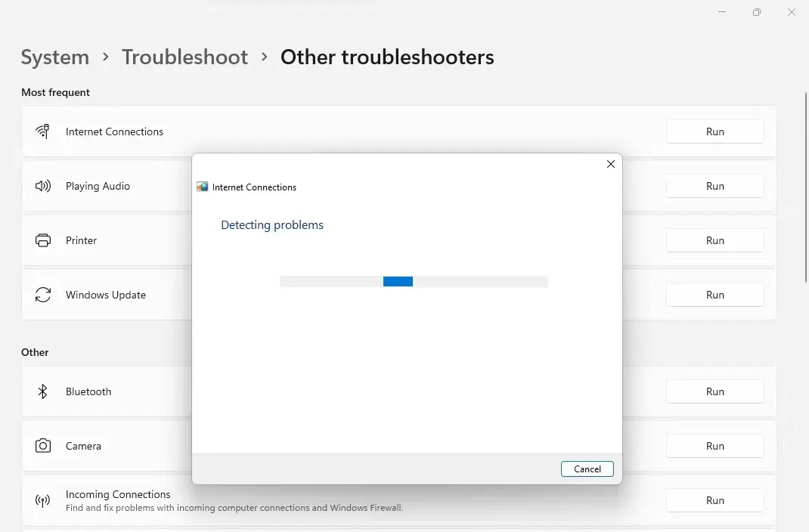Click the troubleshooter dialog title icon
The width and height of the screenshot is (809, 532).
tap(203, 187)
